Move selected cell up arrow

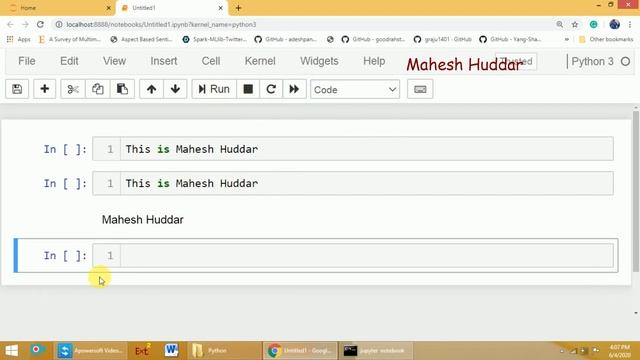click(x=151, y=89)
